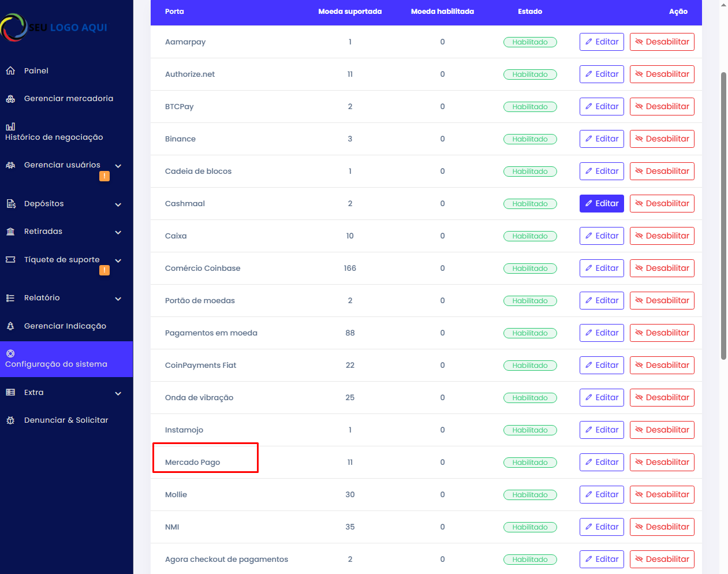Click the Gerenciar mercadoria icon
This screenshot has width=728, height=574.
tap(10, 99)
